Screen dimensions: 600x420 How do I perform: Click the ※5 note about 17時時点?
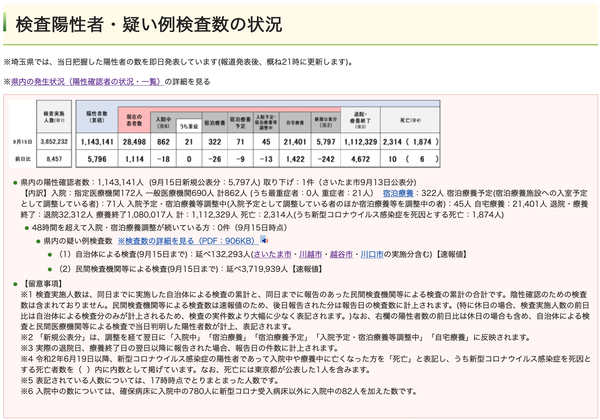(150, 381)
